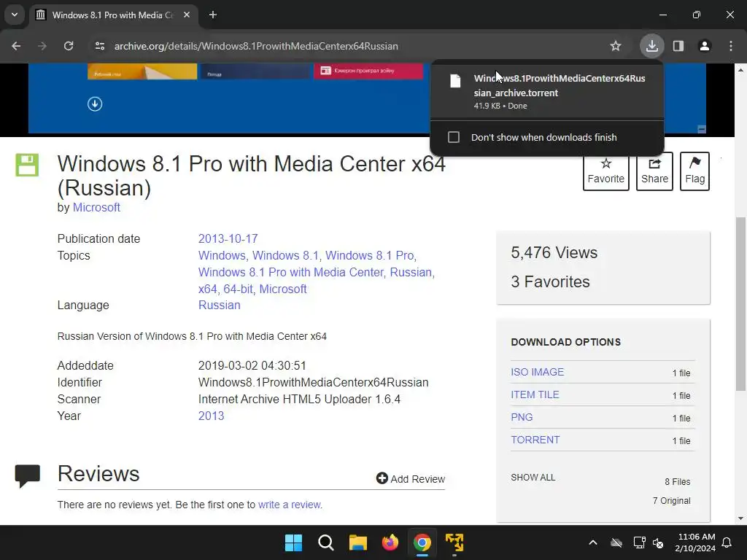The height and width of the screenshot is (560, 747).
Task: Click the Favorite button
Action: [x=605, y=171]
